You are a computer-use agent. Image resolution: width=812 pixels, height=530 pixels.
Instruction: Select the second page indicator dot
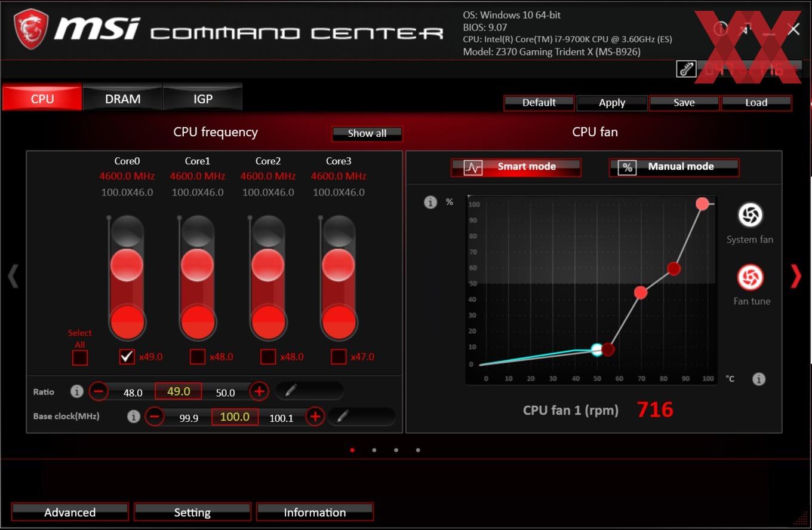point(374,450)
